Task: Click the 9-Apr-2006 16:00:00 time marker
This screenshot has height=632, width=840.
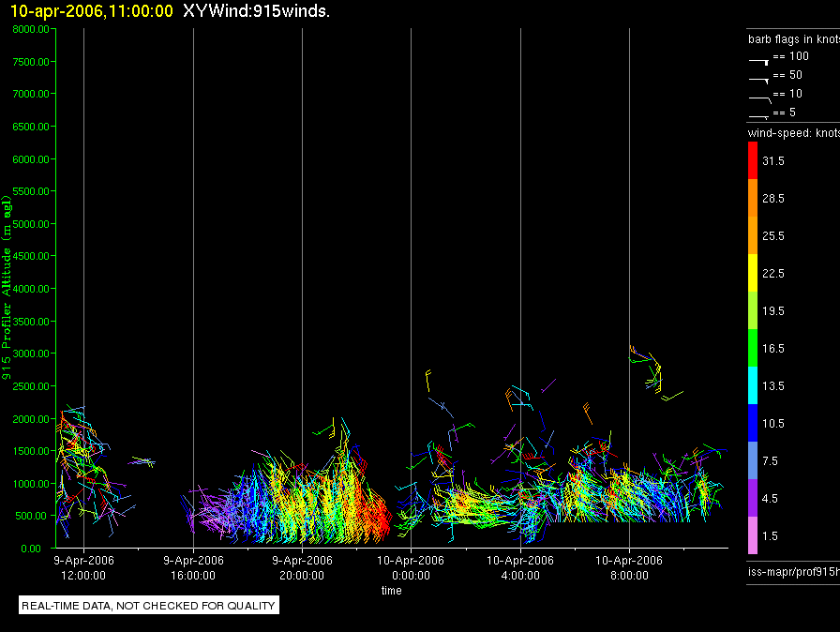Action: tap(193, 567)
